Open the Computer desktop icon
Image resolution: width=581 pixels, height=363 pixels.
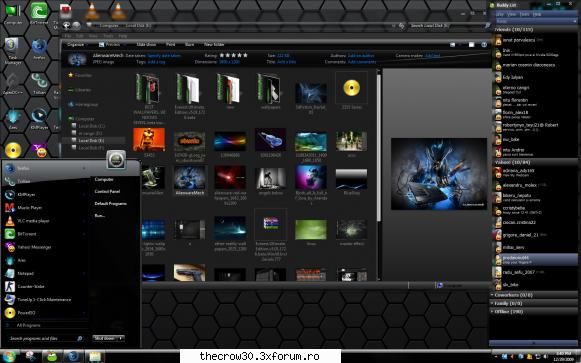tap(13, 13)
